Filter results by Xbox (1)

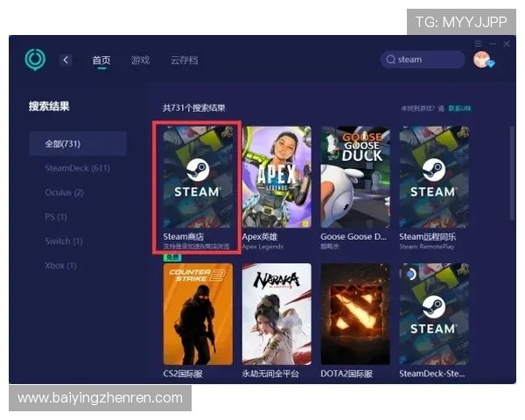pos(60,265)
